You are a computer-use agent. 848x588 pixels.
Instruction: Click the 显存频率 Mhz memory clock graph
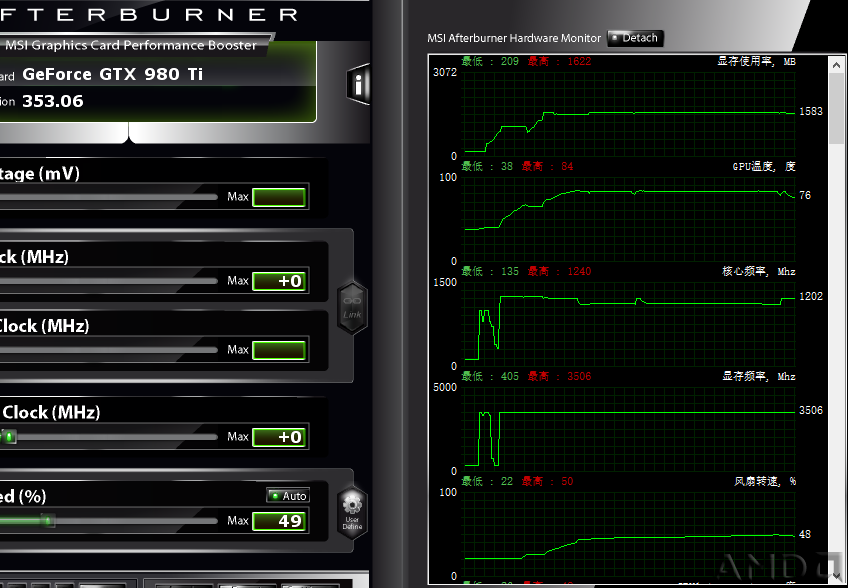coord(629,429)
